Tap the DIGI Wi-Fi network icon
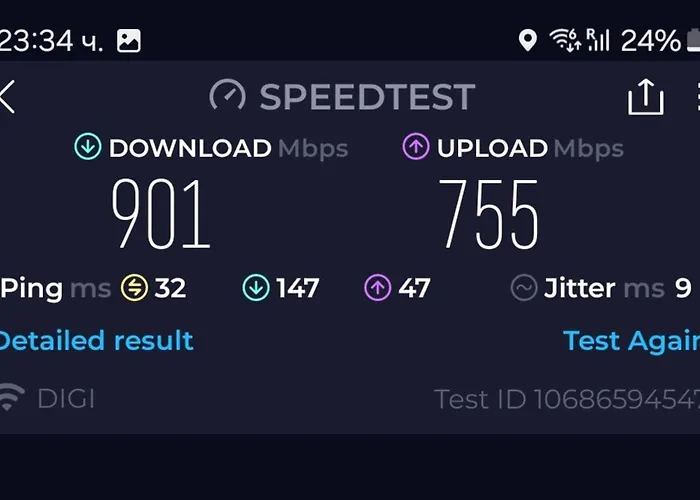700x500 pixels. pos(11,397)
